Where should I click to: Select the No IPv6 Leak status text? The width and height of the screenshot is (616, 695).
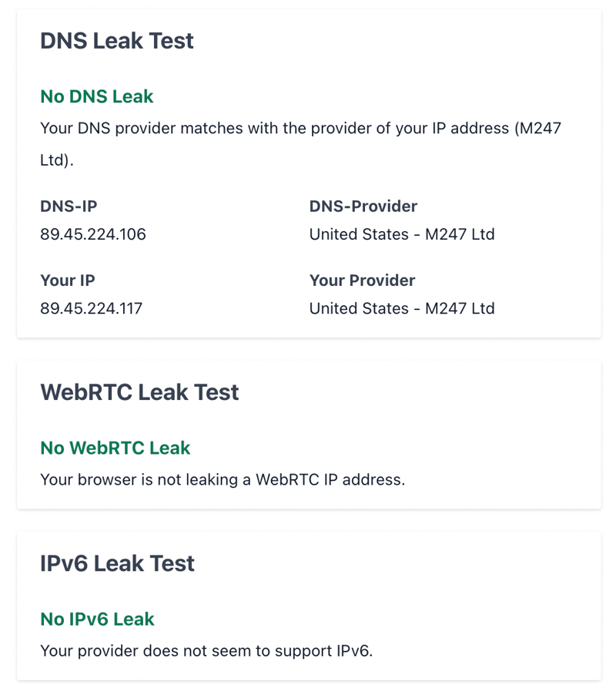point(97,619)
